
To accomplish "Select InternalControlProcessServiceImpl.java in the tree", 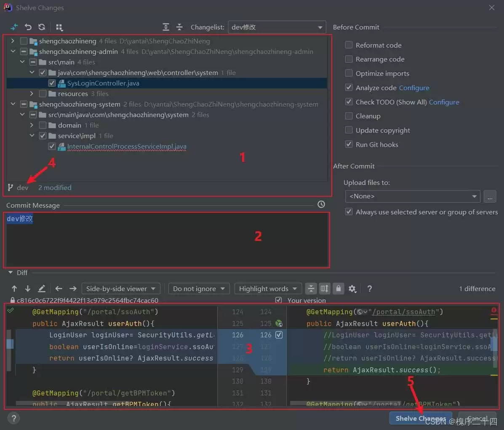I will click(126, 147).
